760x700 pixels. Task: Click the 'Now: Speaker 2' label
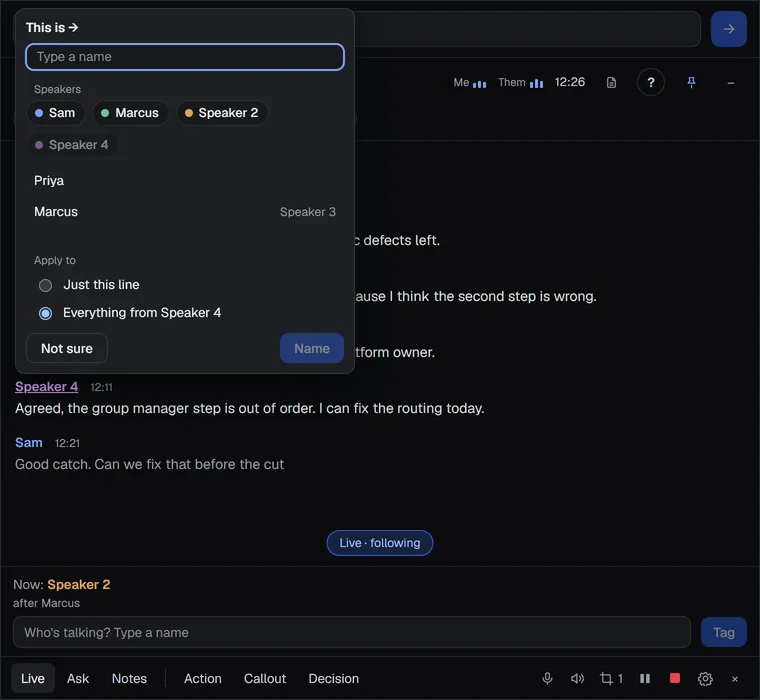62,585
